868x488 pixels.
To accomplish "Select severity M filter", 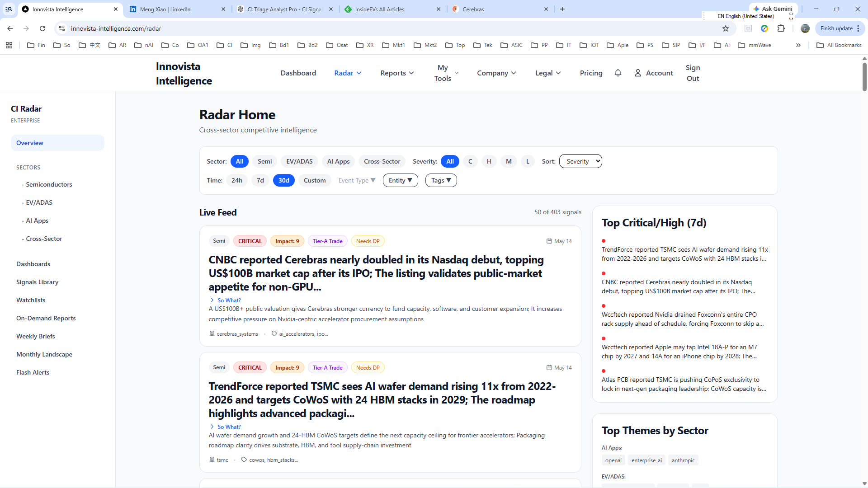I will click(x=509, y=161).
